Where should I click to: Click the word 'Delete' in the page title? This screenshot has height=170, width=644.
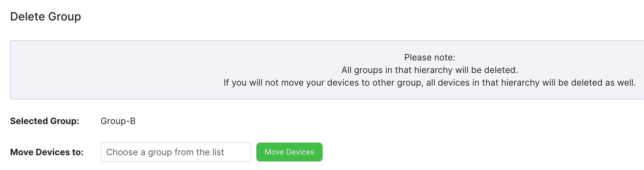[27, 17]
